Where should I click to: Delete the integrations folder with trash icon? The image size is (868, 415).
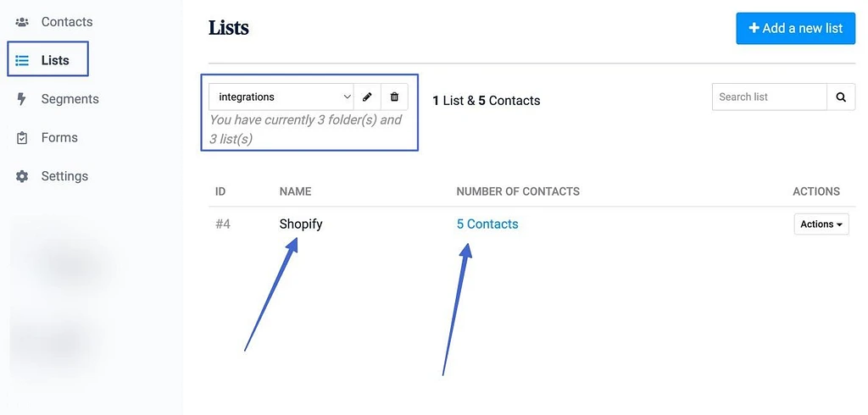[x=394, y=97]
